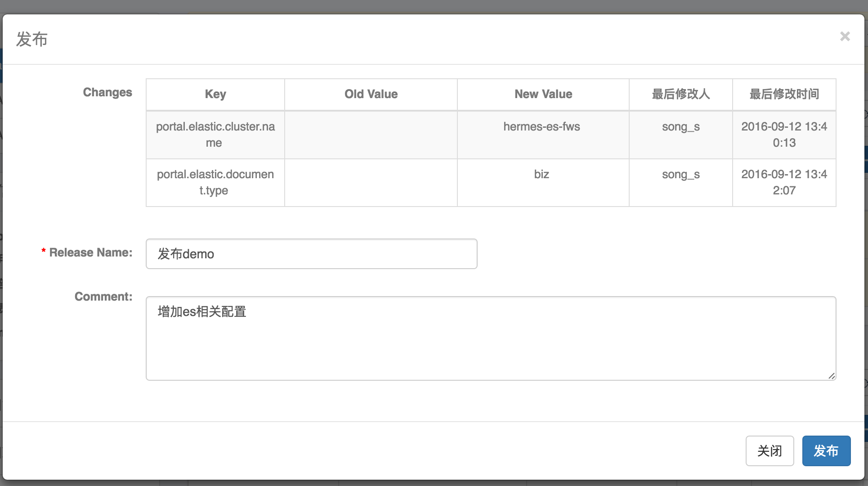The width and height of the screenshot is (868, 486).
Task: Select the text 发布demo in Release Name
Action: pos(185,253)
